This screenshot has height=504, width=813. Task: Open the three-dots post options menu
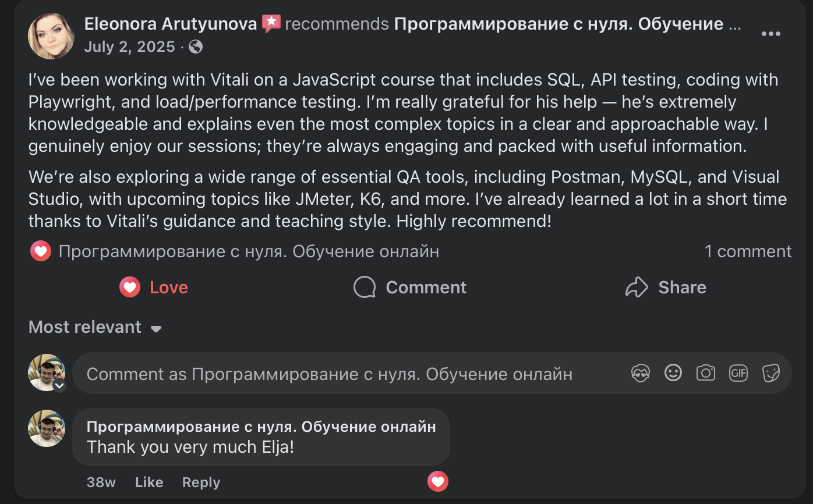pos(770,34)
